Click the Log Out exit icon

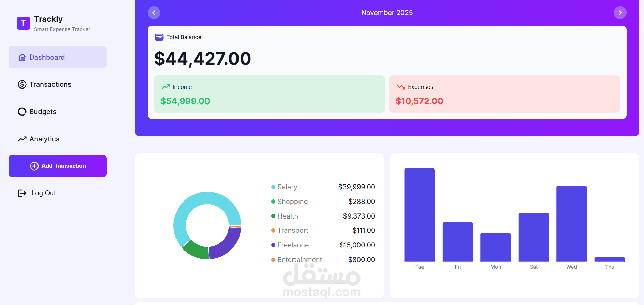(22, 193)
